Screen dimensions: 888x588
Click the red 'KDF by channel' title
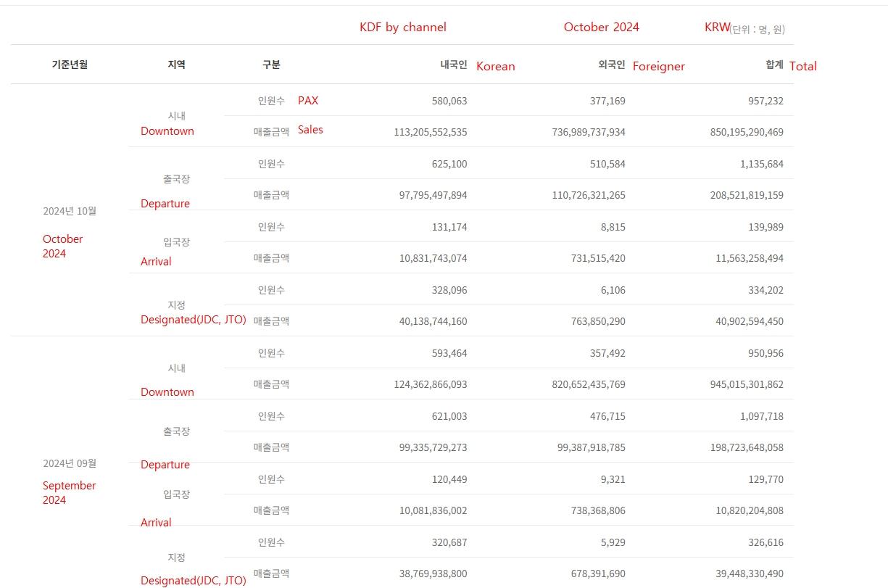403,28
